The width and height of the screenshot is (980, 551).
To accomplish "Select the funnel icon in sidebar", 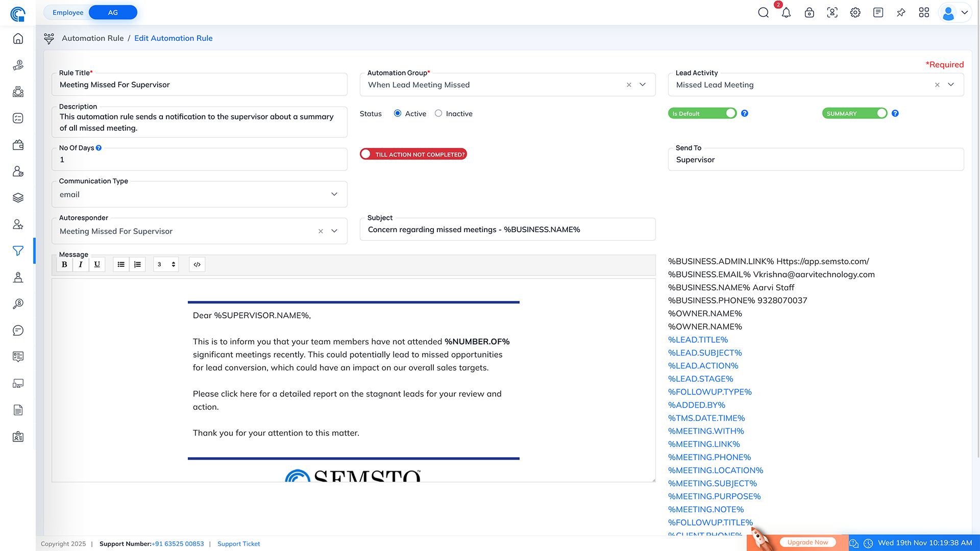I will click(18, 251).
